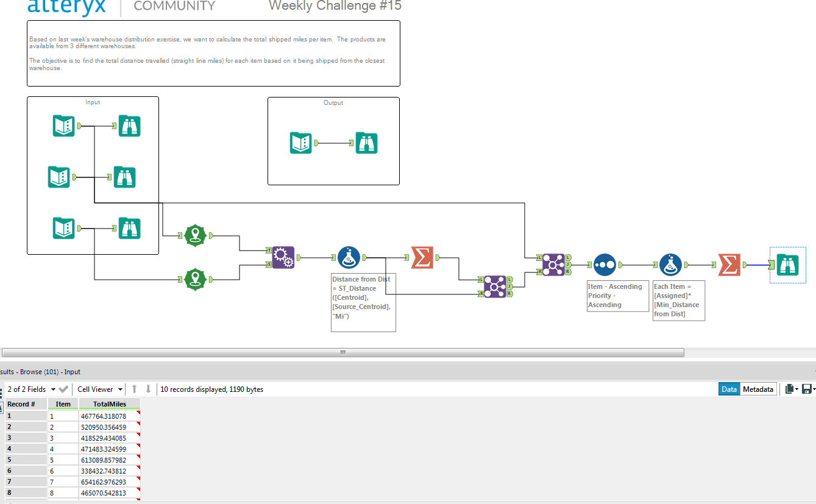This screenshot has width=816, height=504.
Task: Click the copy results icon in the results toolbar
Action: click(790, 389)
